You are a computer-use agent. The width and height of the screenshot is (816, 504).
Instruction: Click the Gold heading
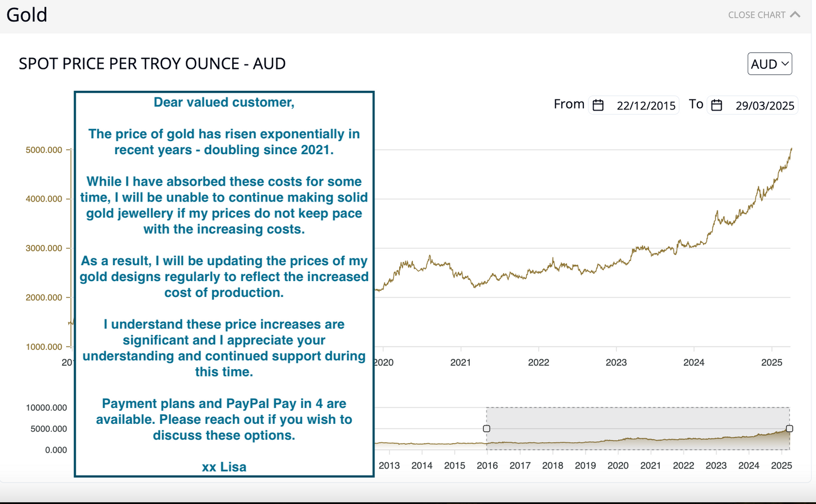(x=27, y=15)
